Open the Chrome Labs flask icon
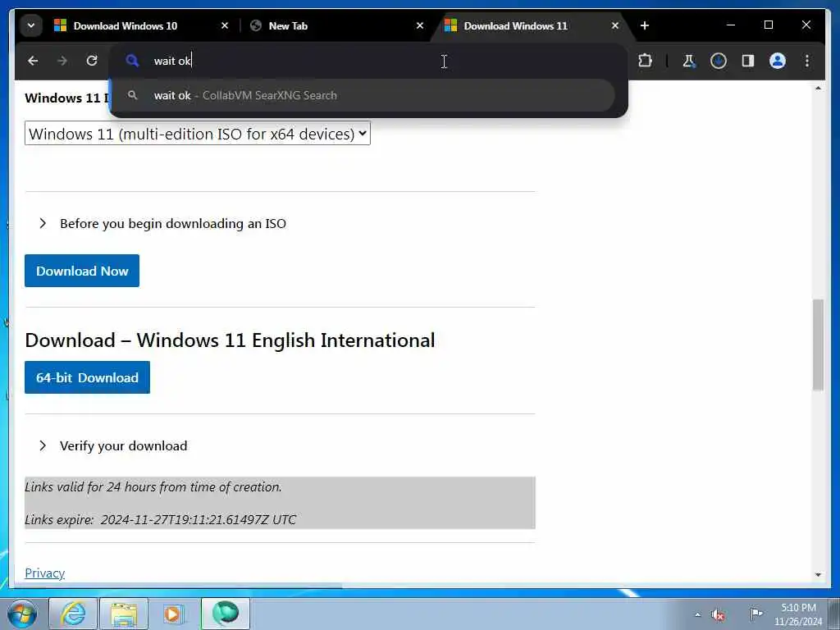 click(689, 61)
